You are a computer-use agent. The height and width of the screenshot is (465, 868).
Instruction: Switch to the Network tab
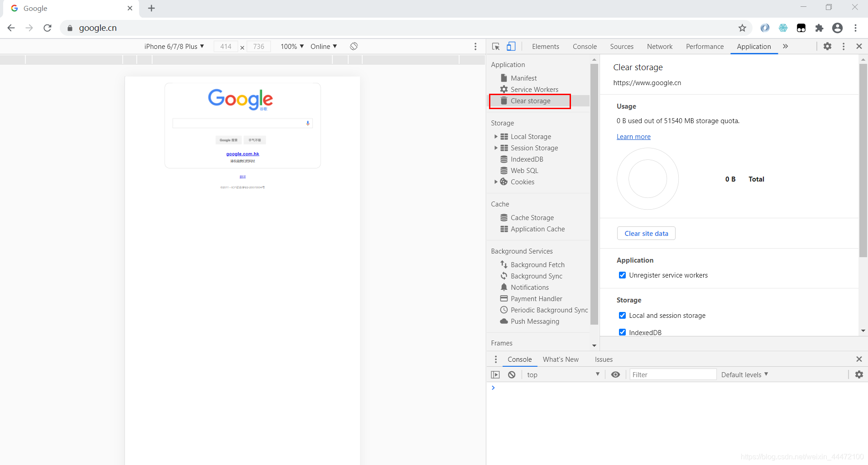660,46
